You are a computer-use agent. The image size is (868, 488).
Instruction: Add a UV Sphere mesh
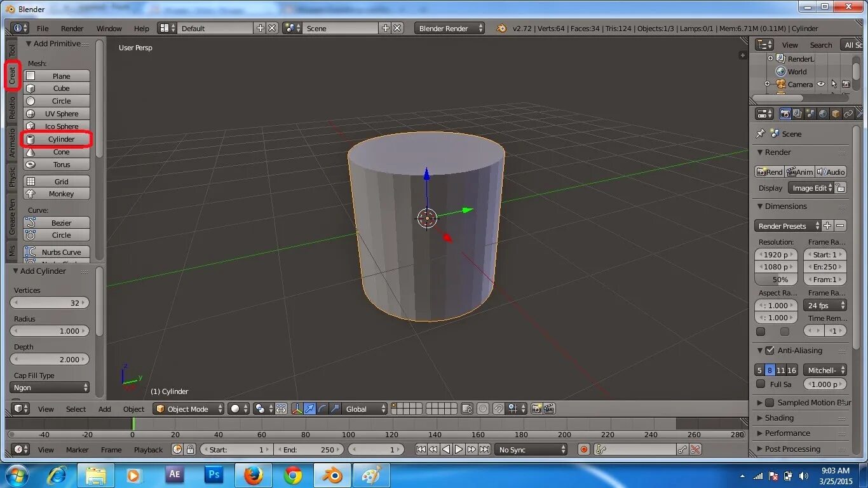[x=57, y=114]
